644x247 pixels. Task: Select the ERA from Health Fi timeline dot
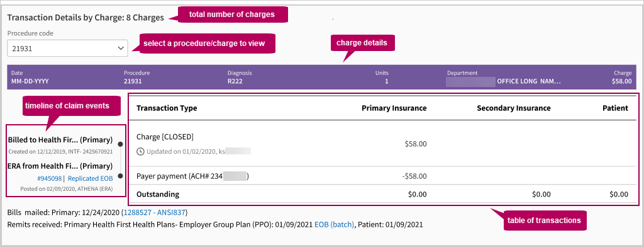click(x=120, y=176)
